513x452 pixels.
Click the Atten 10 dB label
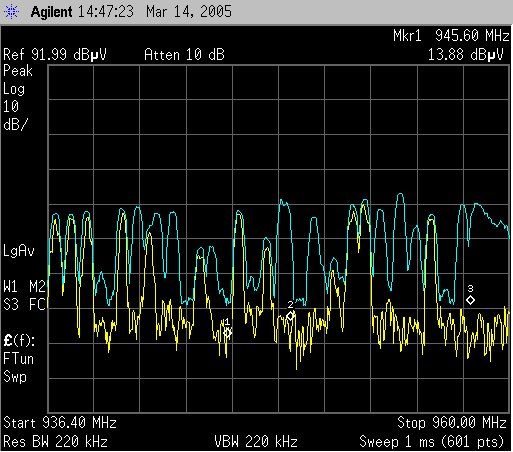[184, 55]
